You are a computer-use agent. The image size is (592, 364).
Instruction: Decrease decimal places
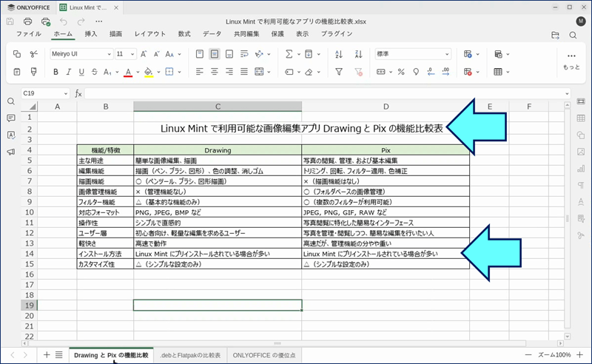(x=431, y=72)
